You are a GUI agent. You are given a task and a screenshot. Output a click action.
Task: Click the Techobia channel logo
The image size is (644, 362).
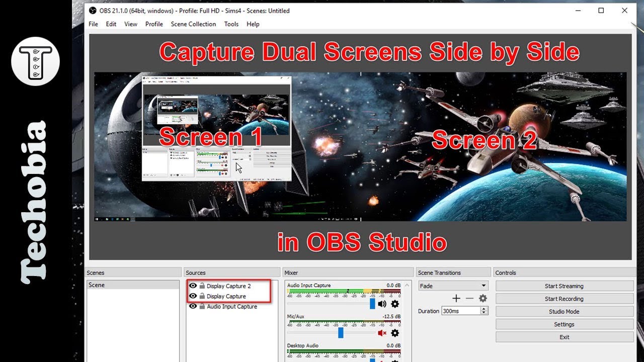click(35, 61)
